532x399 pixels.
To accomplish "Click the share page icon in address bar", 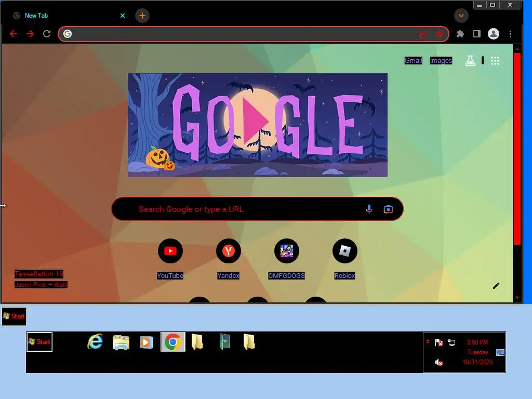I will (x=423, y=34).
